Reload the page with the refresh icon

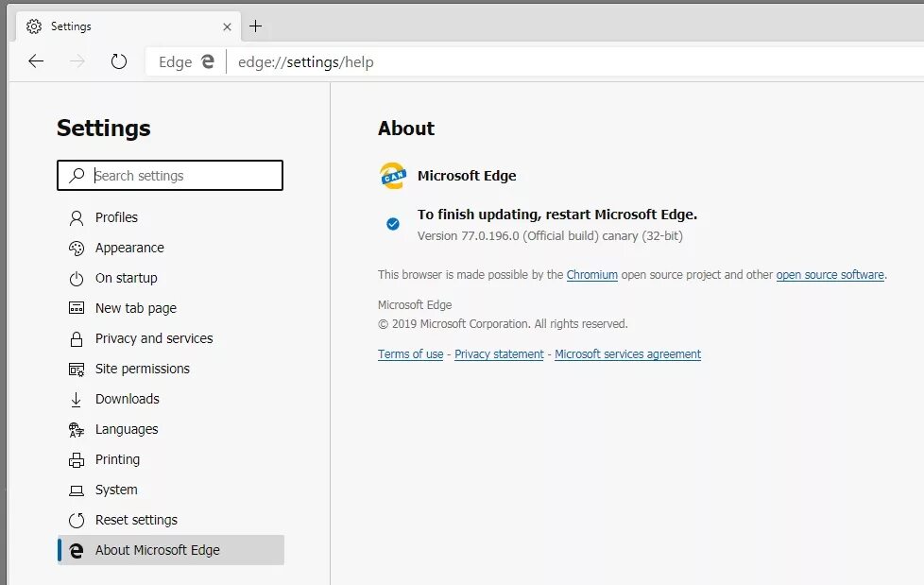click(119, 61)
